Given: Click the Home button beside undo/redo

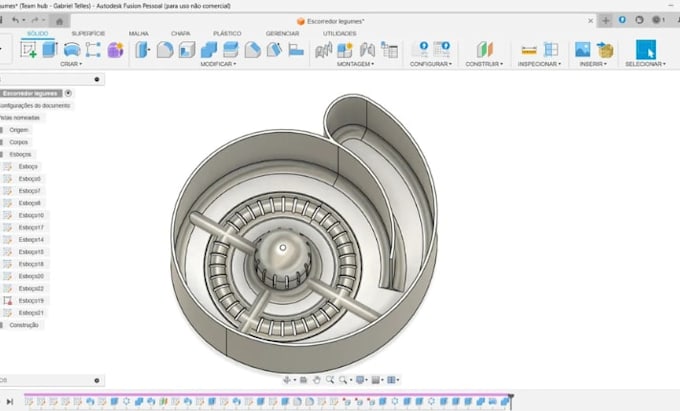Looking at the screenshot, I should point(59,21).
